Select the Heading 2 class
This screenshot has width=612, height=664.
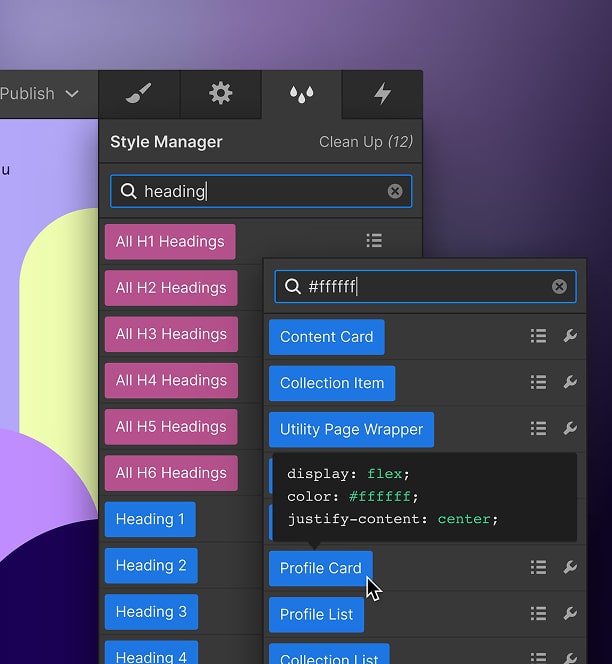point(151,565)
